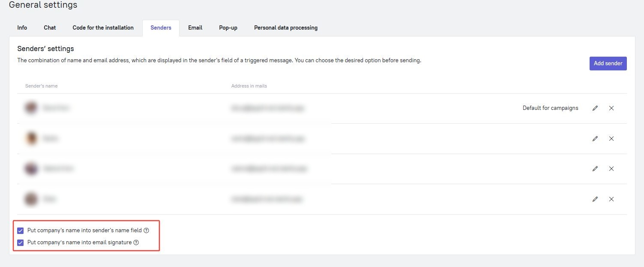Image resolution: width=644 pixels, height=267 pixels.
Task: Open the Email tab
Action: click(x=195, y=27)
